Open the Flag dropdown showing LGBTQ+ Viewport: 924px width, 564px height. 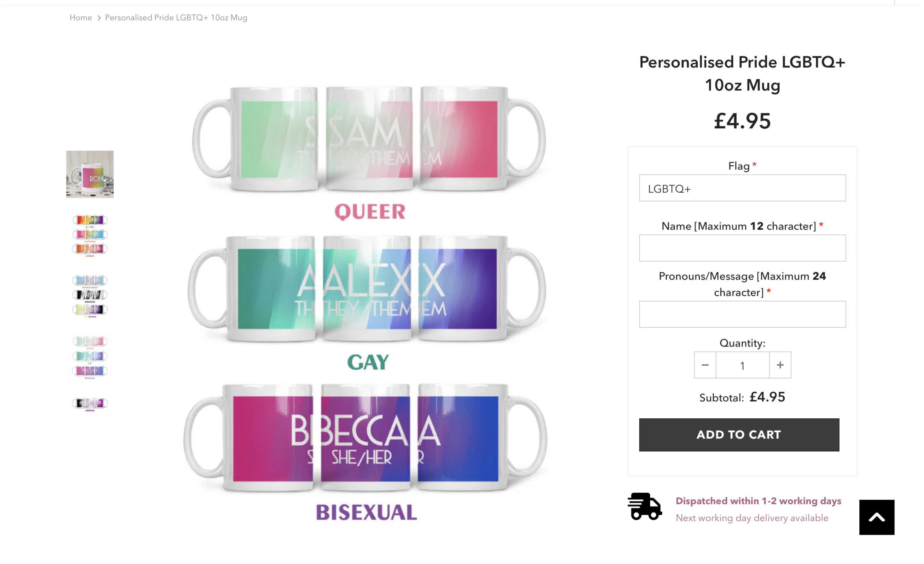(x=742, y=188)
